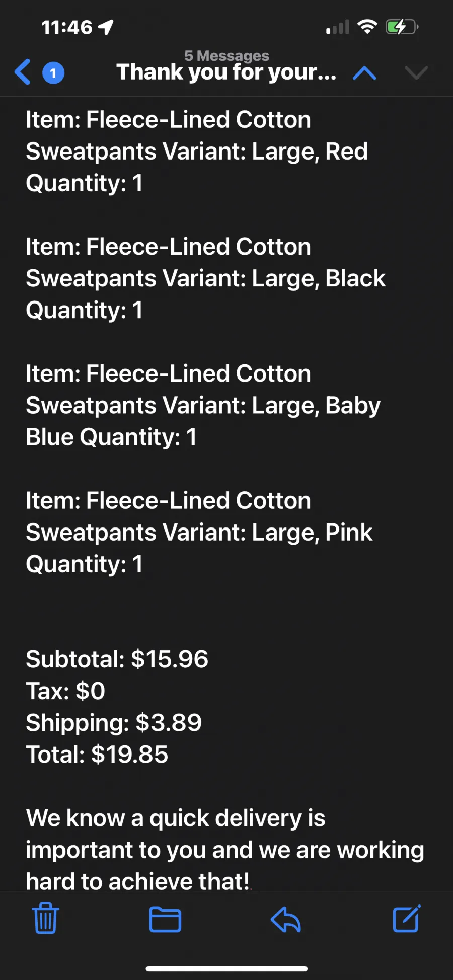The image size is (453, 980).
Task: Tap the Wi-Fi status icon
Action: coord(367,27)
